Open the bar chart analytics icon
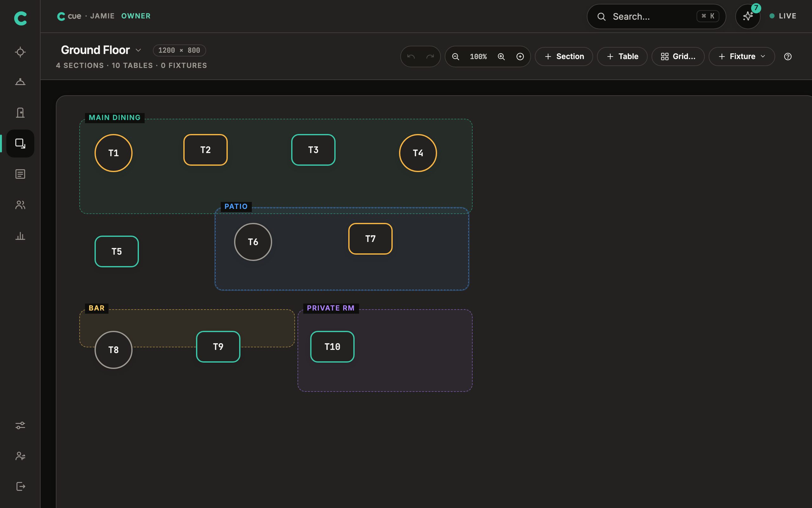The height and width of the screenshot is (508, 812). pyautogui.click(x=21, y=236)
